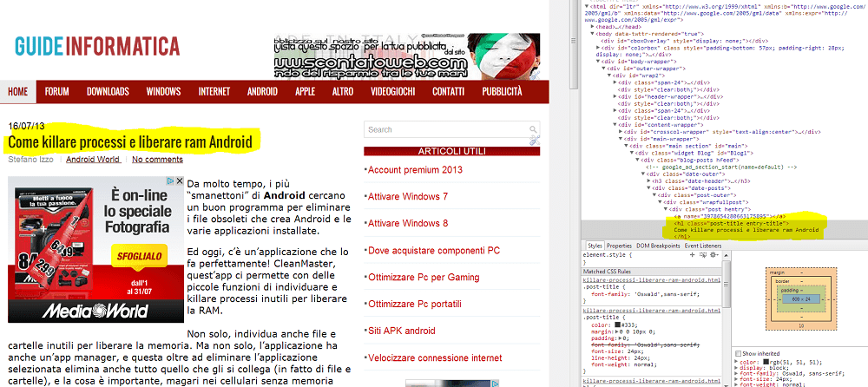Image resolution: width=868 pixels, height=387 pixels.
Task: Collapse the blog-posts hfeed div node
Action: point(637,160)
